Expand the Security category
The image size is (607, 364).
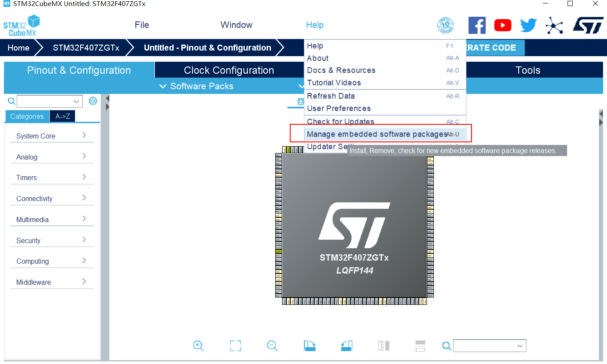[52, 241]
